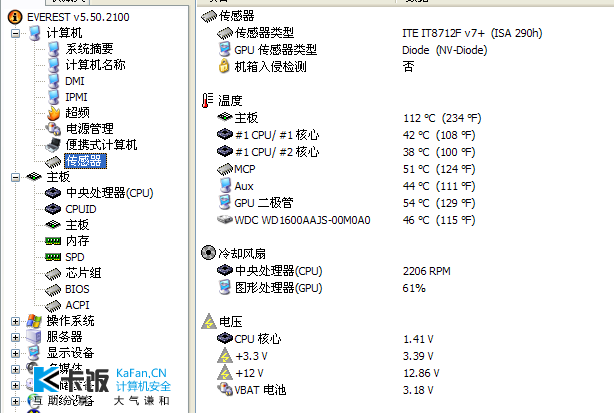Select 系统摘要 in the tree
Image resolution: width=614 pixels, height=413 pixels.
pos(89,49)
